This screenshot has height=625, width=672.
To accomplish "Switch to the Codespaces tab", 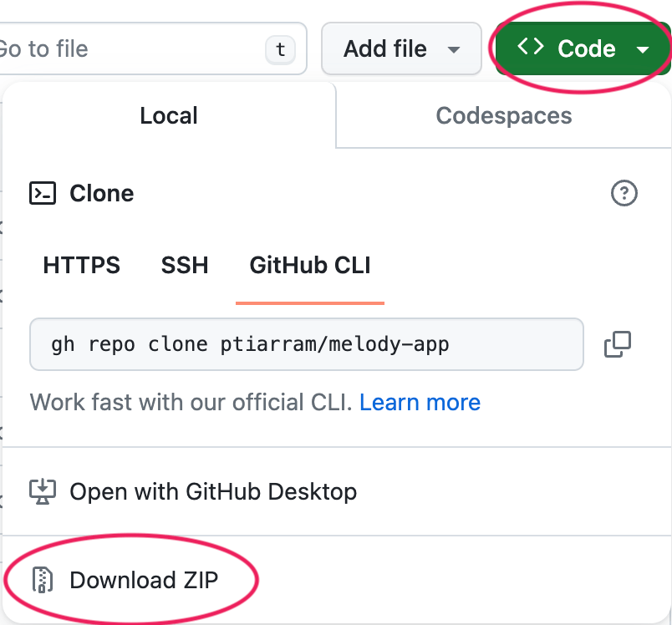I will coord(503,115).
